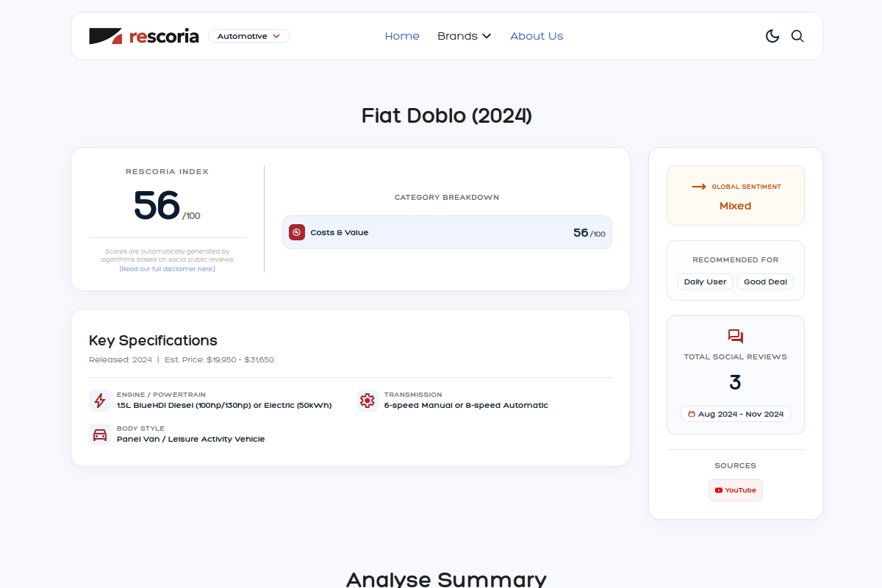Click the 1.5L BlueHDi Diesel engine text
The image size is (882, 588).
click(x=224, y=405)
